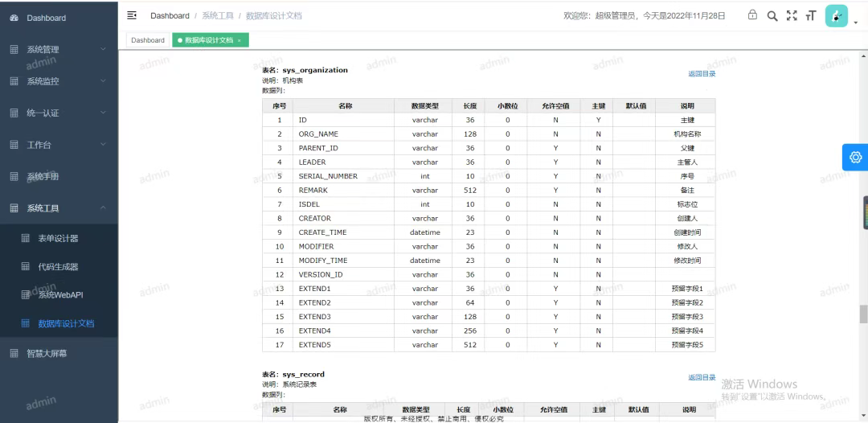
Task: Collapse the 系统工具 menu chevron
Action: [x=103, y=208]
